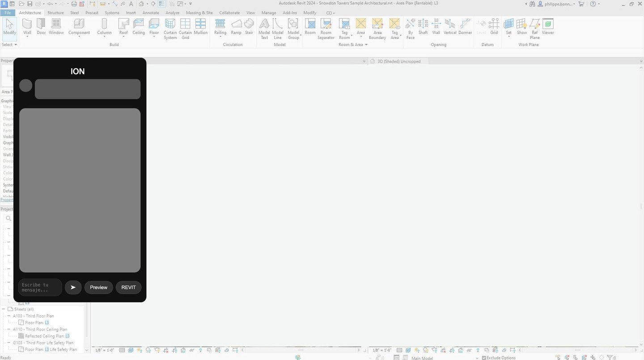The width and height of the screenshot is (644, 360).
Task: Click the Project Browser search field
Action: [x=8, y=218]
